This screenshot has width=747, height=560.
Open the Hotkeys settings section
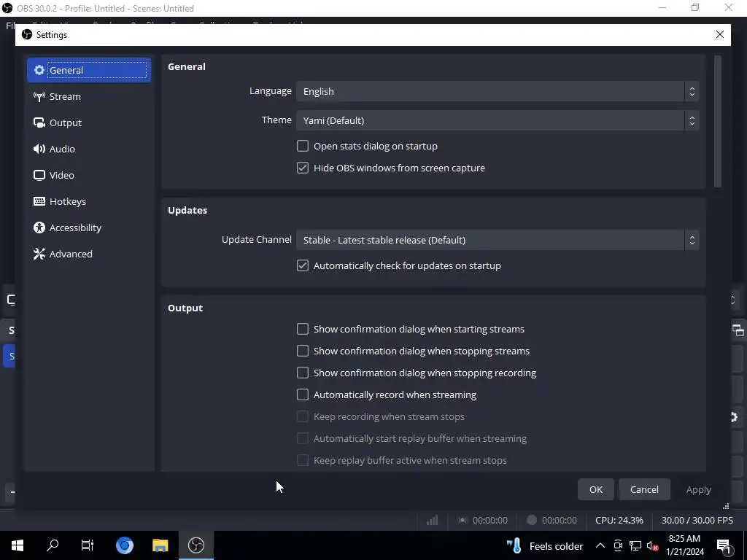coord(88,201)
